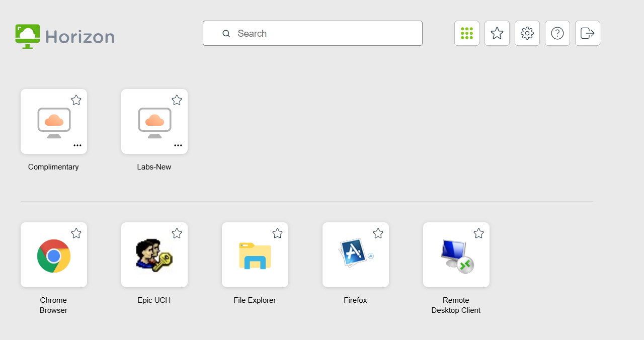
Task: Click the "Epic UCH" label
Action: tap(154, 300)
